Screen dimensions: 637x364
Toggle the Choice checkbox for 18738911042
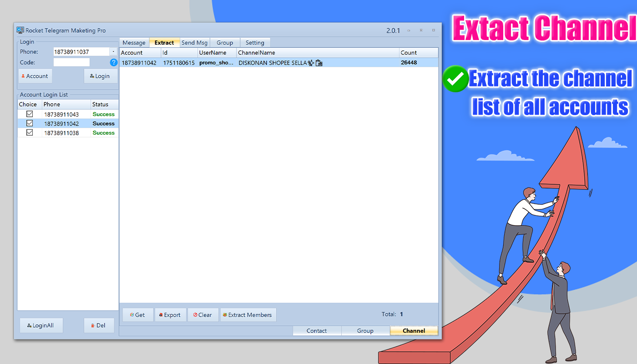pos(29,123)
